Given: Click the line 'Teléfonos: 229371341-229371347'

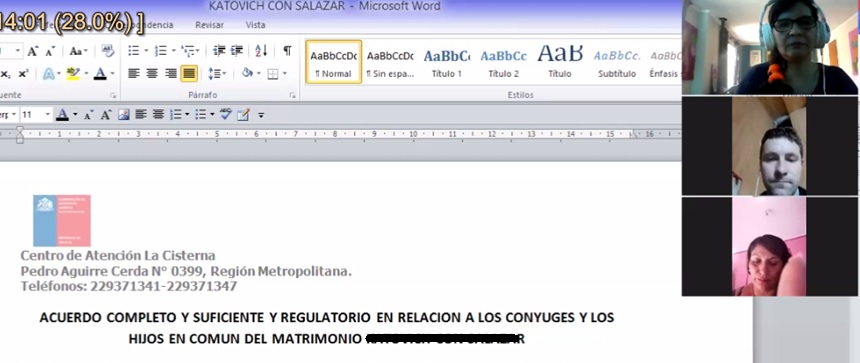Looking at the screenshot, I should pyautogui.click(x=129, y=286).
